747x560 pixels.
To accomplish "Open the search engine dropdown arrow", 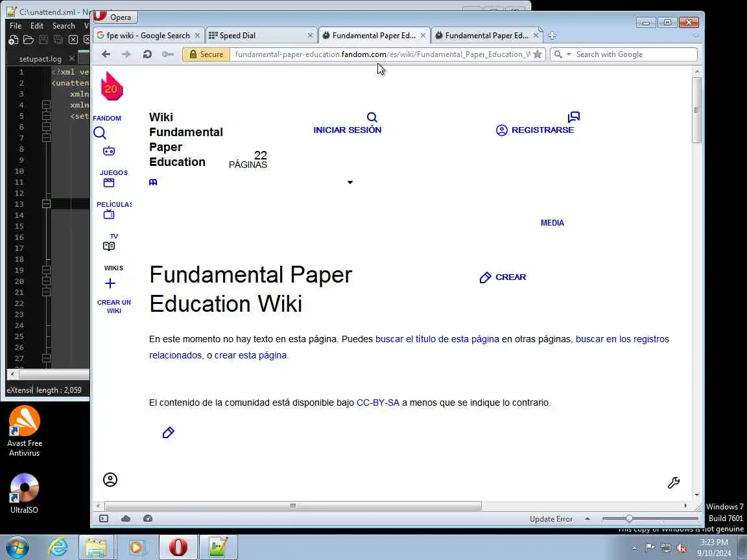I will pyautogui.click(x=569, y=54).
